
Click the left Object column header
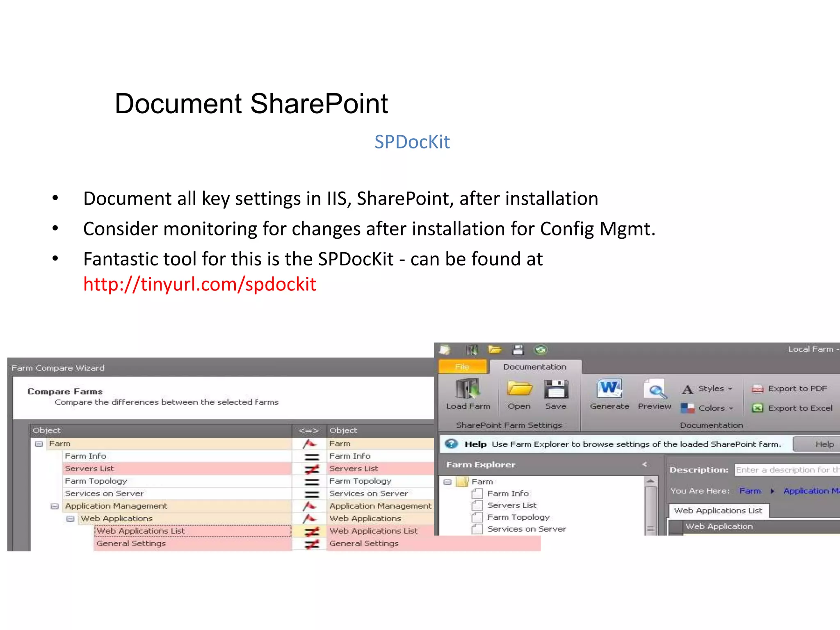click(x=161, y=430)
